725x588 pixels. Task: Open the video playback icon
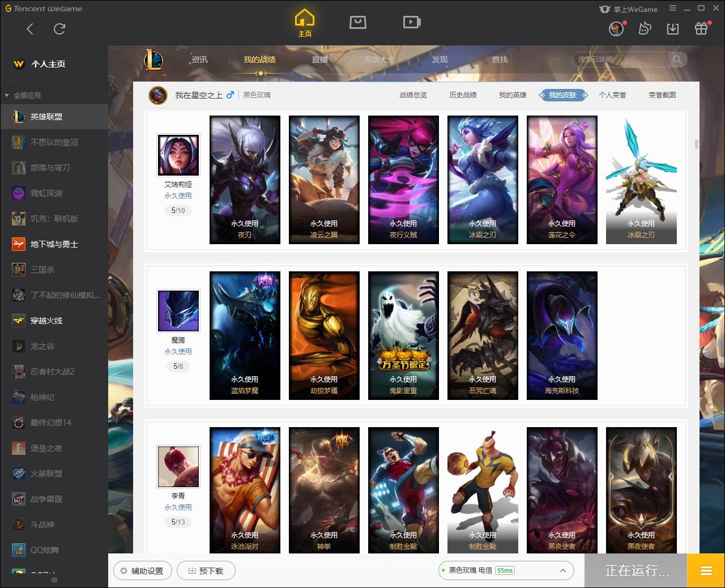pos(412,22)
